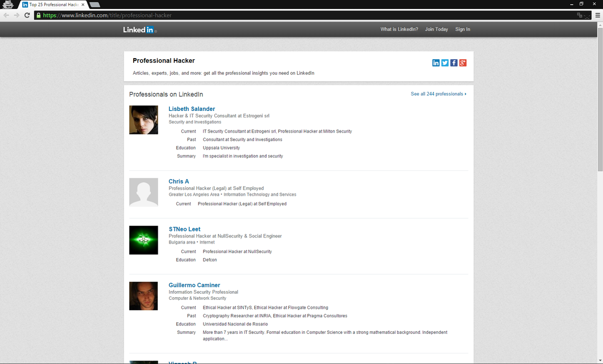Open Lisbeth Salander's profile name link
This screenshot has width=603, height=364.
(192, 109)
